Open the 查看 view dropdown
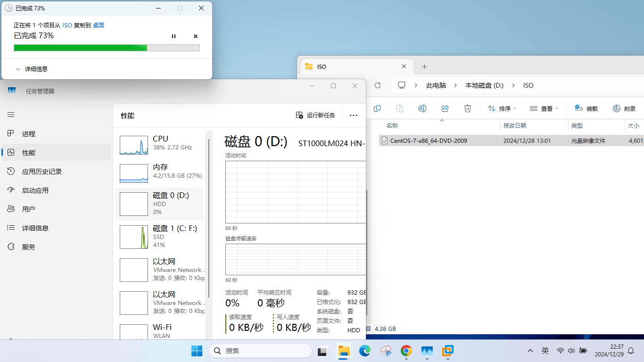Viewport: 644px width, 362px height. click(544, 108)
